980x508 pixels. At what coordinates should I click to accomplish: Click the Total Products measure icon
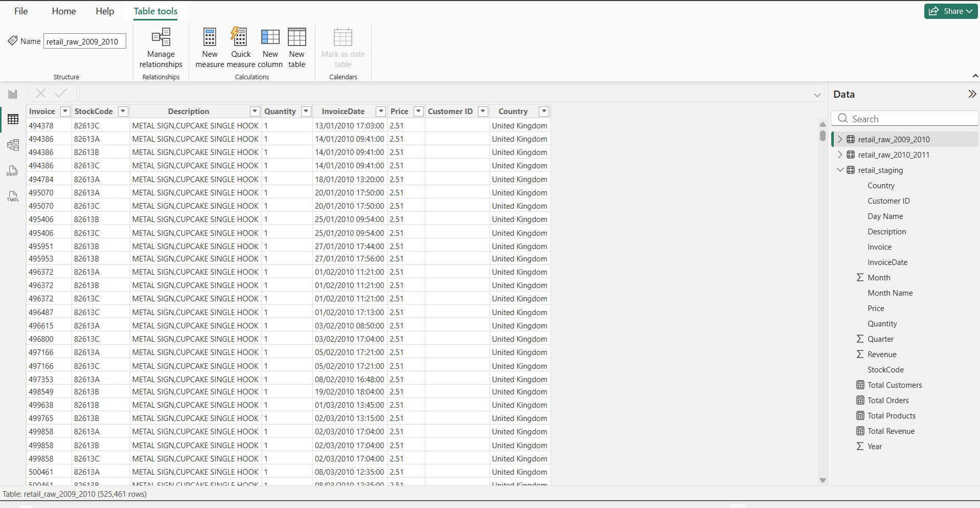coord(860,416)
